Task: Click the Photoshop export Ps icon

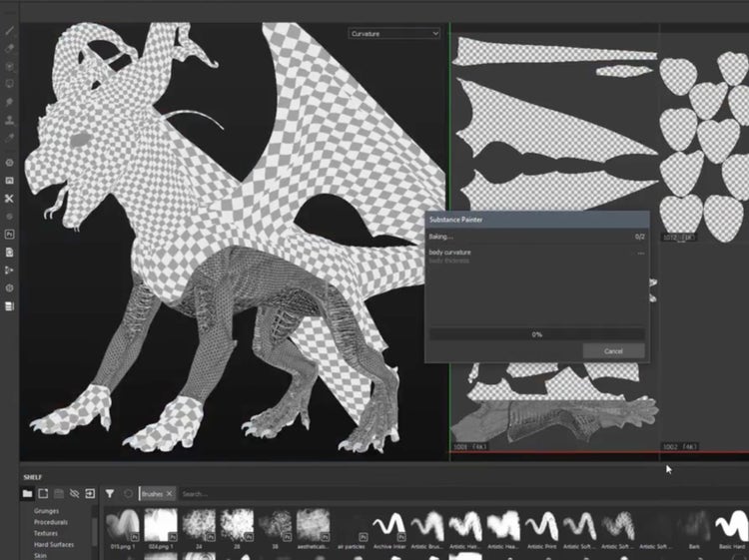Action: click(9, 234)
